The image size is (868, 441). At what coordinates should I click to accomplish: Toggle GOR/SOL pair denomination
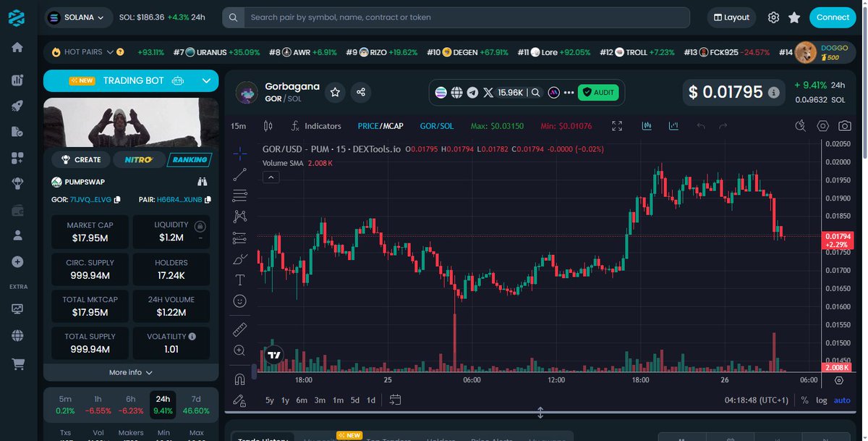point(437,126)
